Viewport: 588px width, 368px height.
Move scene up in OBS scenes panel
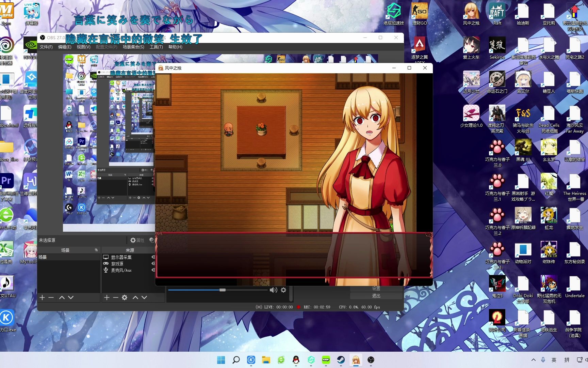point(62,297)
